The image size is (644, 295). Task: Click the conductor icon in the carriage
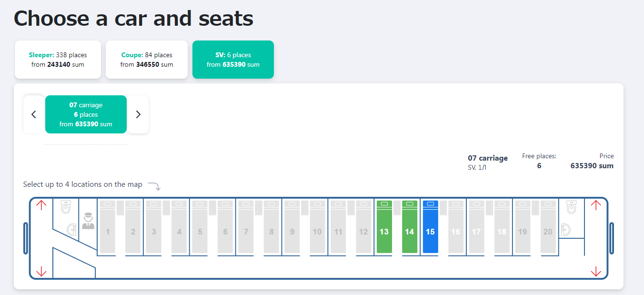pyautogui.click(x=88, y=221)
